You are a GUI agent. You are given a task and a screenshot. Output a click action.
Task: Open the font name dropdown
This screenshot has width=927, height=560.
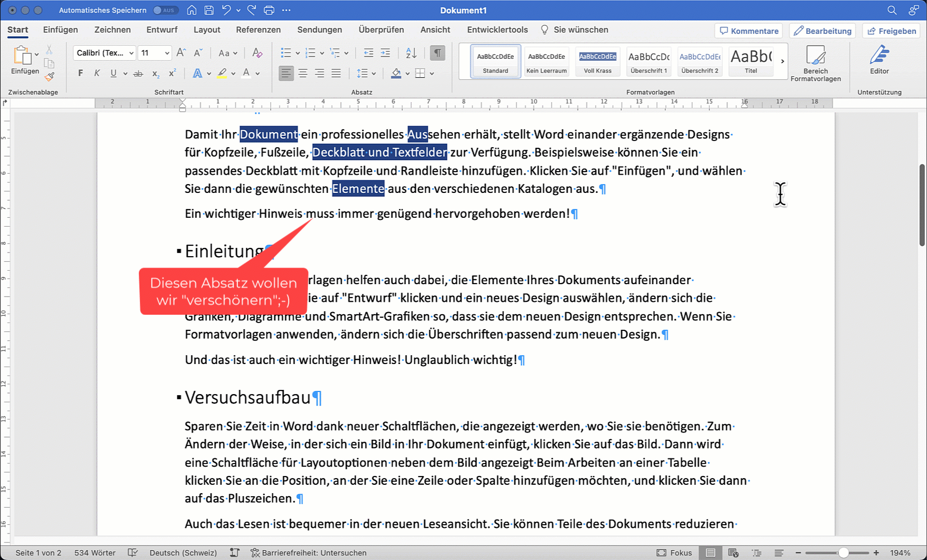132,53
